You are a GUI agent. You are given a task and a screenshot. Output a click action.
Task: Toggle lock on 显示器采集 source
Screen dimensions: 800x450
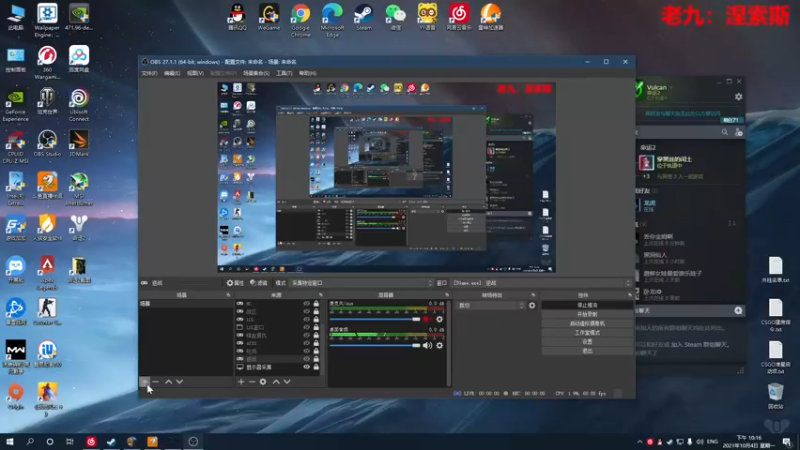click(316, 367)
